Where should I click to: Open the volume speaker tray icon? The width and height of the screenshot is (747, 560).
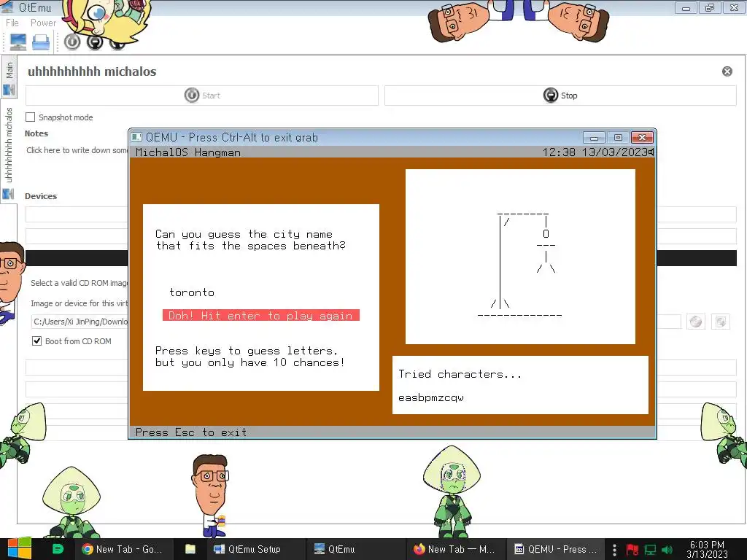(x=667, y=550)
